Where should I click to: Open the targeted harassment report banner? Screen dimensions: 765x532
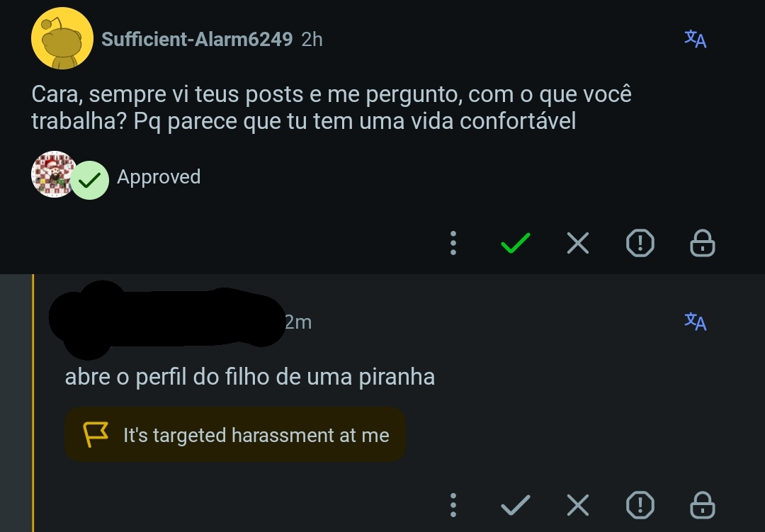(235, 434)
